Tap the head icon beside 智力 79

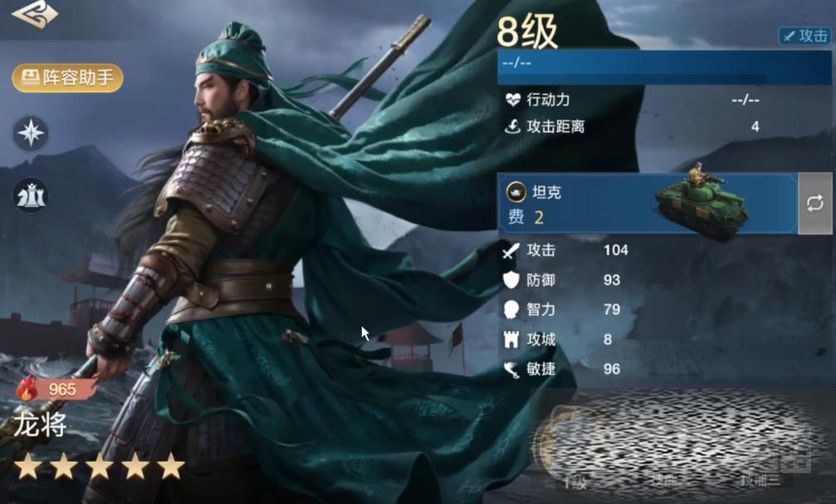511,310
